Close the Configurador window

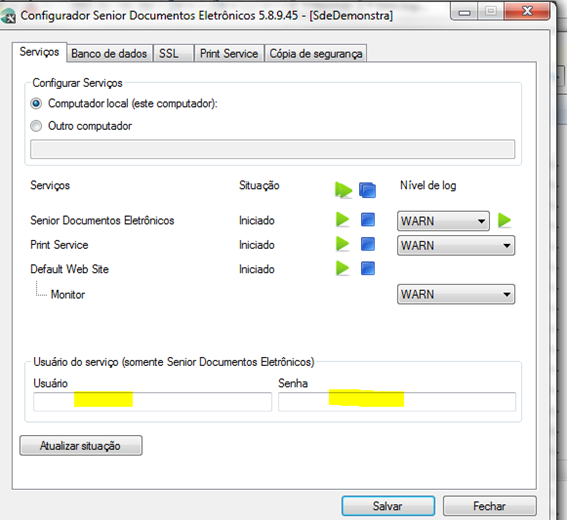pyautogui.click(x=528, y=12)
